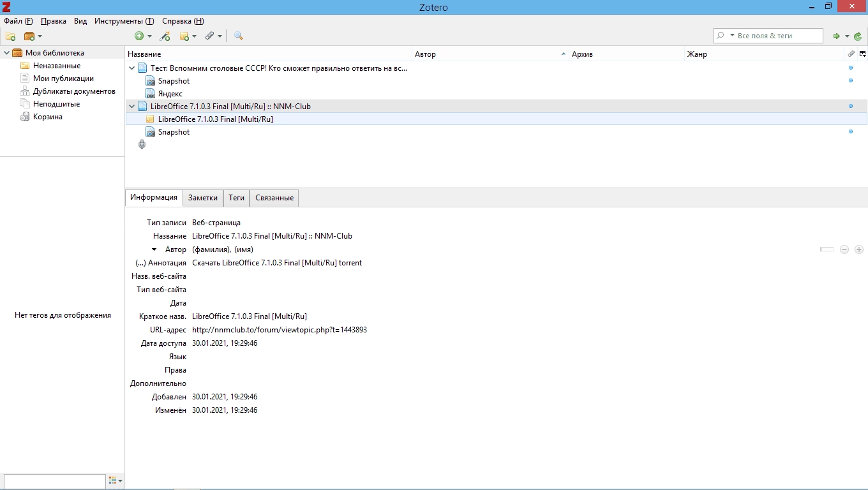Switch to the 'Связанные' tab
This screenshot has height=490, width=868.
coord(274,198)
